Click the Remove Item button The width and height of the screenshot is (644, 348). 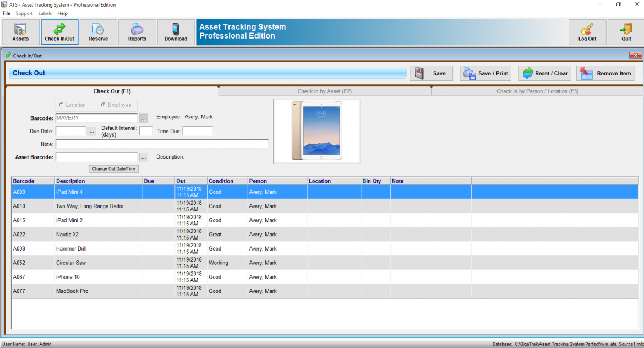605,73
